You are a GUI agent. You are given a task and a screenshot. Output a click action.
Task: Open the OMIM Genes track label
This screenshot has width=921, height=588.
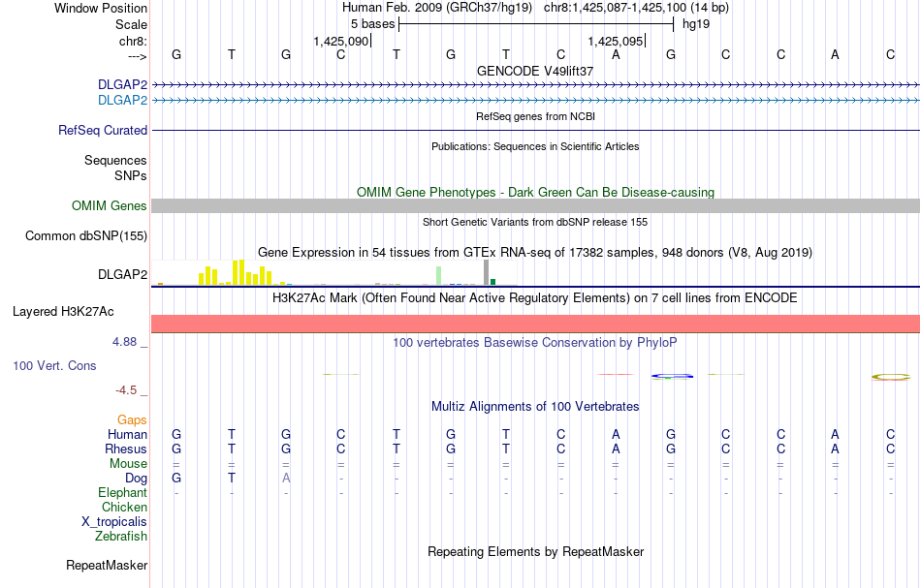coord(110,206)
